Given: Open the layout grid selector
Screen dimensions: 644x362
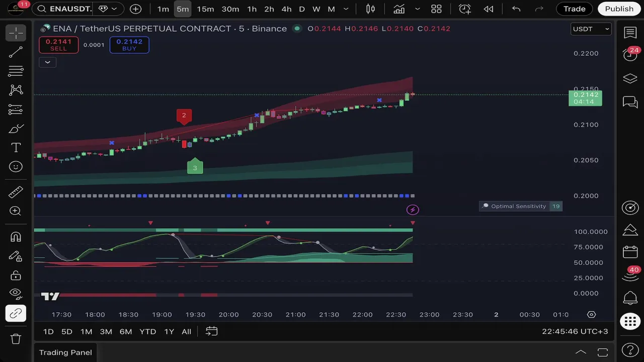Looking at the screenshot, I should pos(436,9).
